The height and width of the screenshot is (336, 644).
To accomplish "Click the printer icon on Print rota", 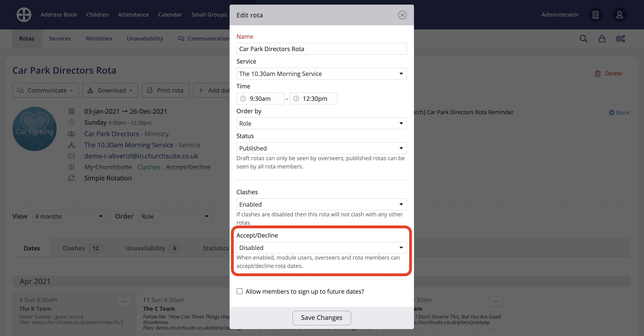I will (x=150, y=90).
